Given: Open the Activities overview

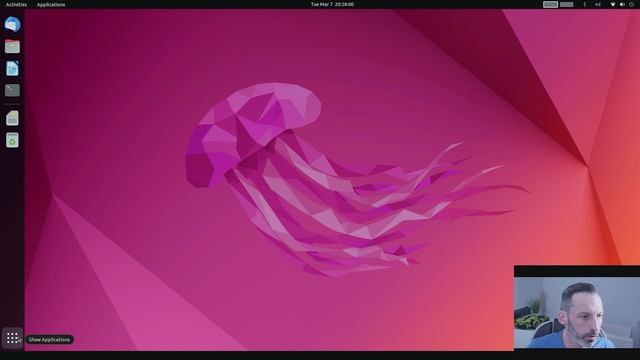Looking at the screenshot, I should click(x=16, y=4).
